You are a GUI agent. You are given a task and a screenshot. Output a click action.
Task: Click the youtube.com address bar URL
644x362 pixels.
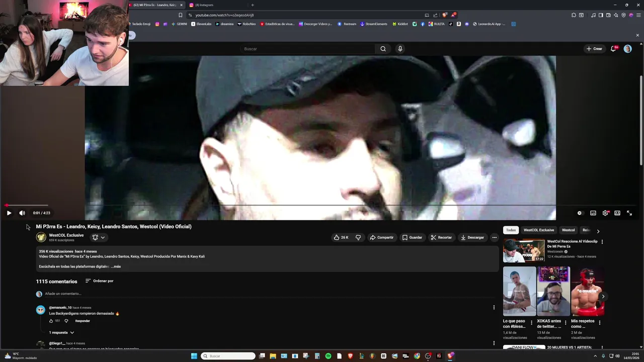tap(224, 15)
